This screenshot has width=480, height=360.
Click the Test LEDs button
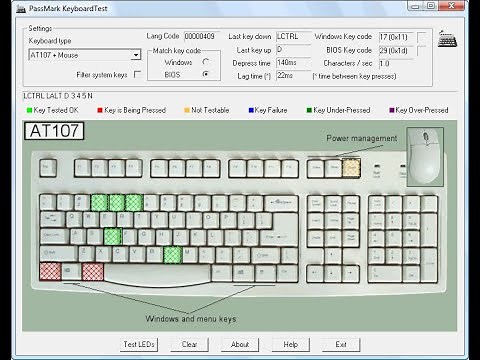pyautogui.click(x=139, y=344)
